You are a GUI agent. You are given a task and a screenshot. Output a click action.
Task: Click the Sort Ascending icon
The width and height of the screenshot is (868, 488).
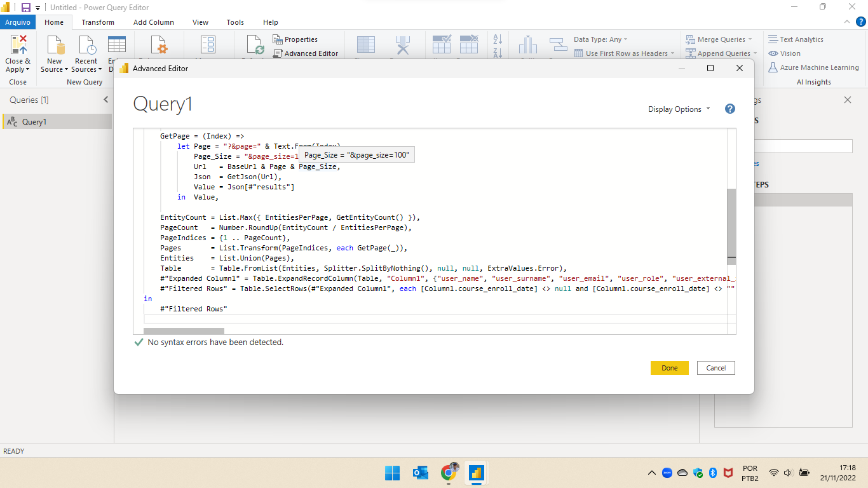tap(498, 39)
